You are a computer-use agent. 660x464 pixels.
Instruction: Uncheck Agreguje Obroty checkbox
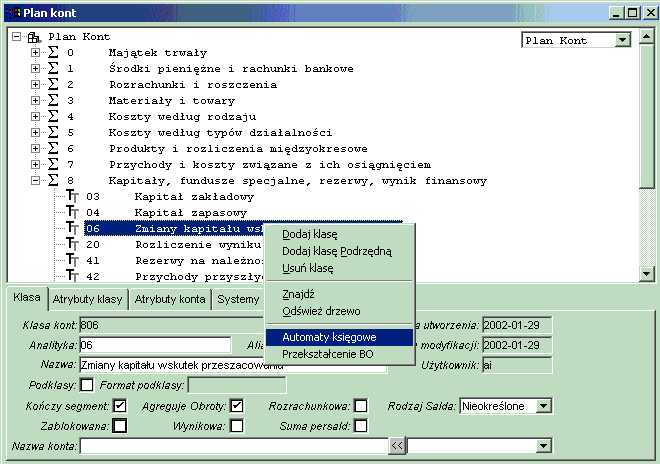[237, 406]
